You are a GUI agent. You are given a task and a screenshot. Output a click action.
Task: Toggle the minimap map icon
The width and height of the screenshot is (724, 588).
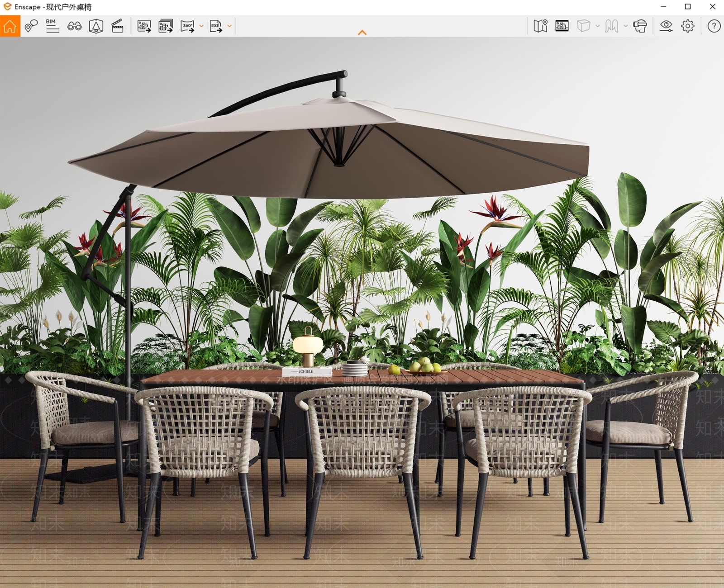[540, 26]
